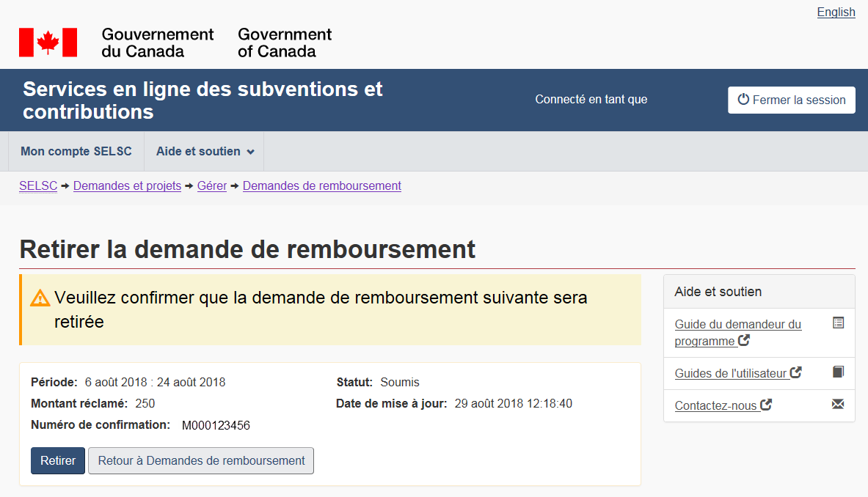Click the power icon to close the session

tap(743, 100)
